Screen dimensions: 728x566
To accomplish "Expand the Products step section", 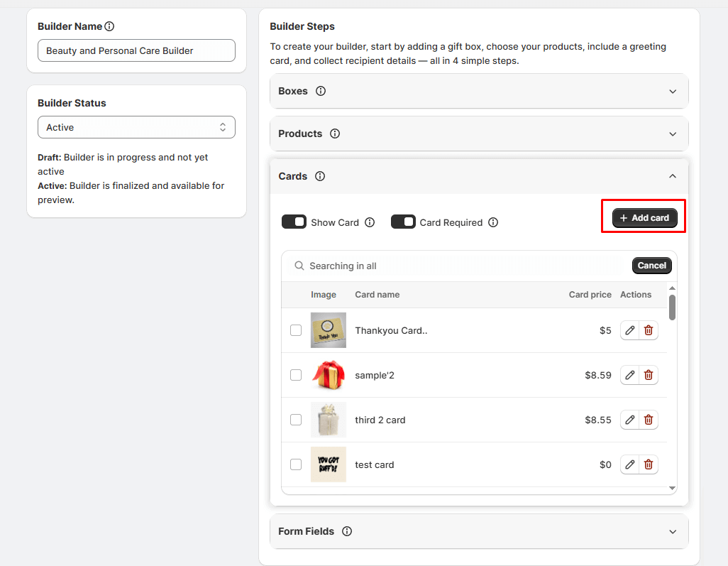I will 673,134.
